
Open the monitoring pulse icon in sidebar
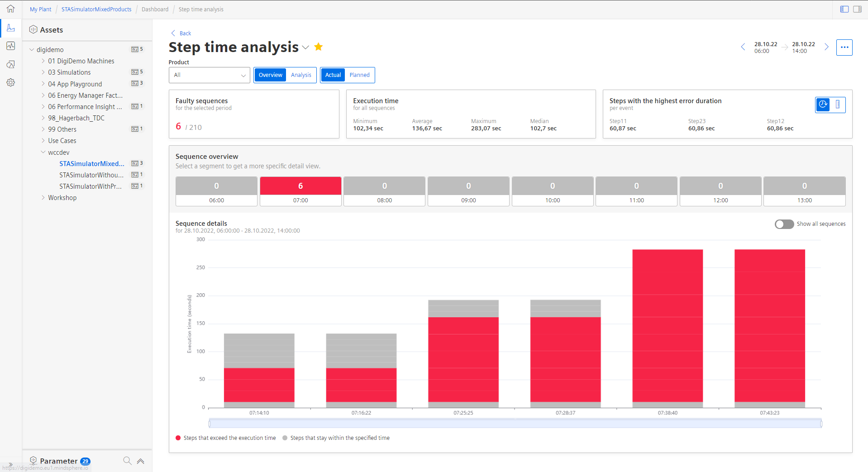click(10, 46)
